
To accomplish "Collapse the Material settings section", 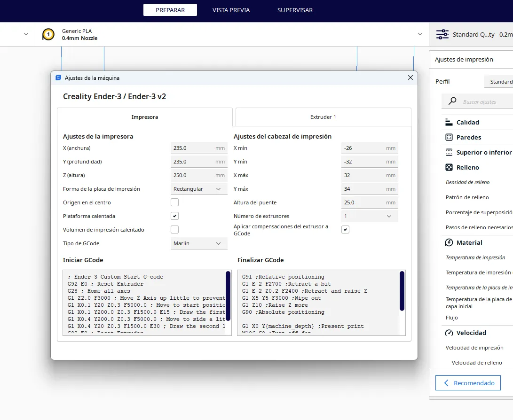I will point(477,242).
